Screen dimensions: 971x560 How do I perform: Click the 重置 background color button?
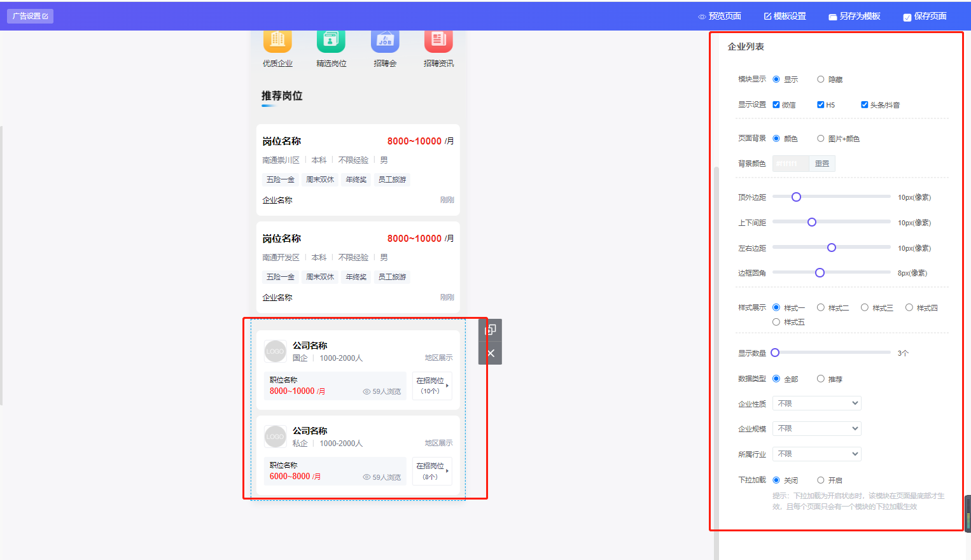click(822, 164)
